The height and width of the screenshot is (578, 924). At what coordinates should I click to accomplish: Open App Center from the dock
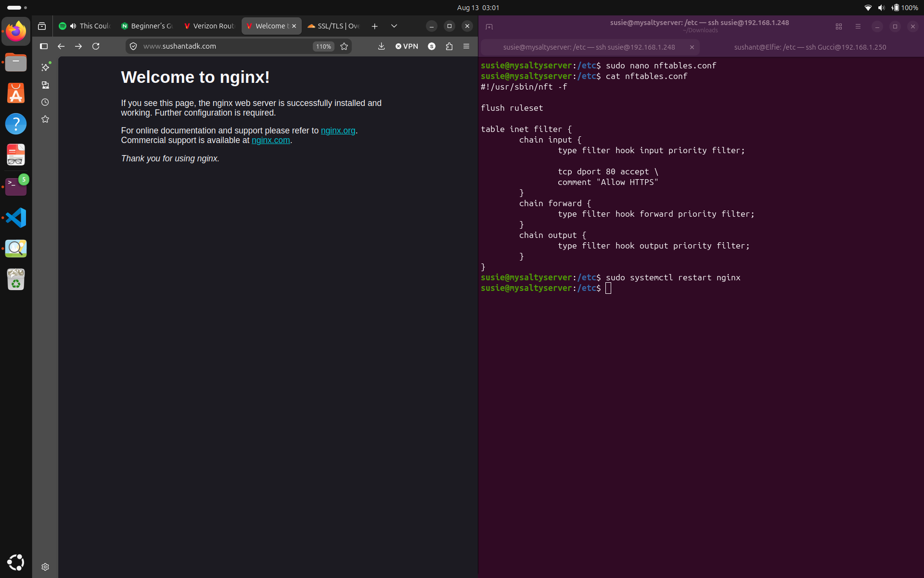[16, 93]
